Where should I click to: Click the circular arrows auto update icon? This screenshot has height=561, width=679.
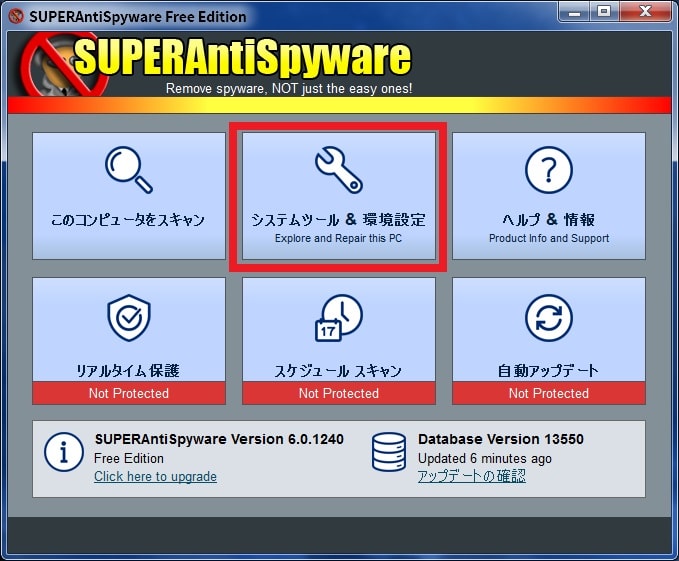pos(549,318)
